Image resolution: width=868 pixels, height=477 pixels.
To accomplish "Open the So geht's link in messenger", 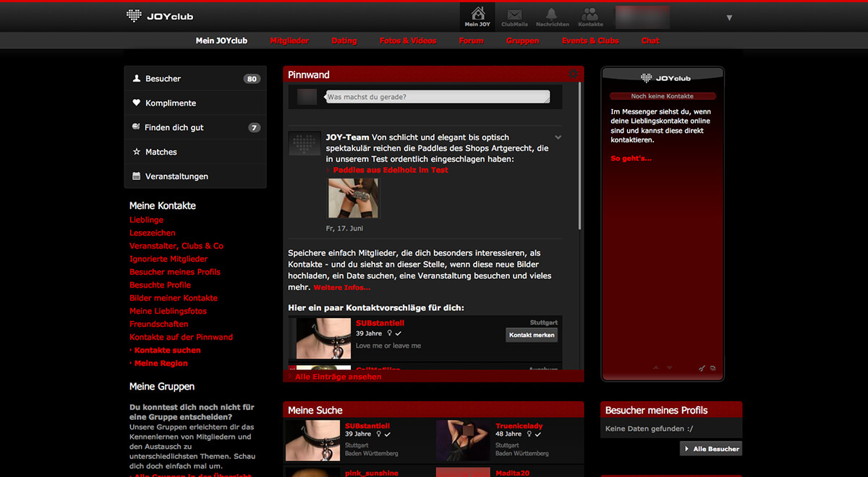I will [x=631, y=158].
